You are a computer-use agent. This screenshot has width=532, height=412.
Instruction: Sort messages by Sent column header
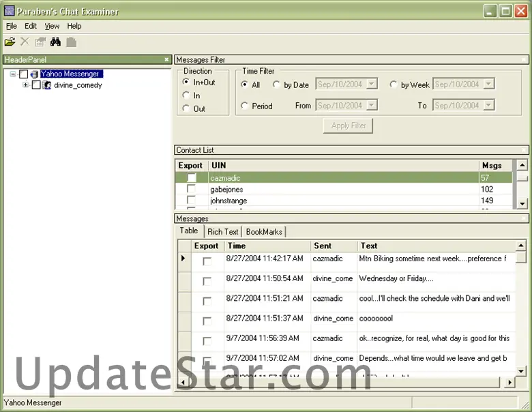[334, 246]
